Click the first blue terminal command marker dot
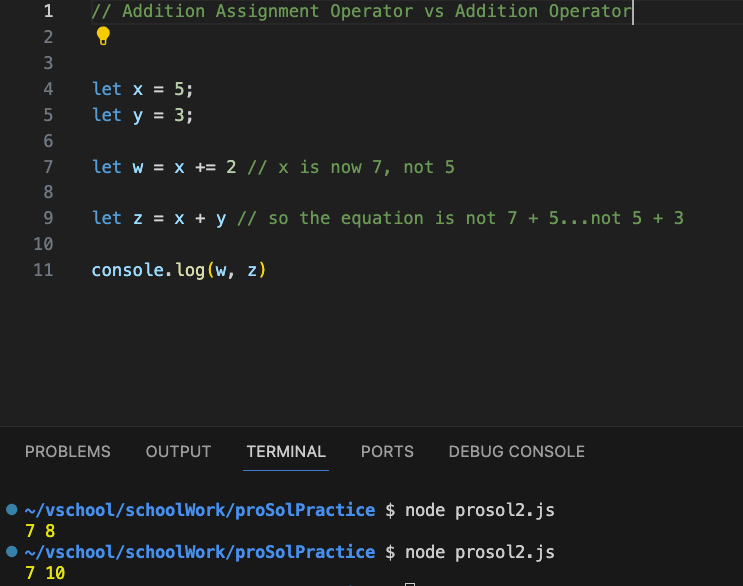 point(12,509)
